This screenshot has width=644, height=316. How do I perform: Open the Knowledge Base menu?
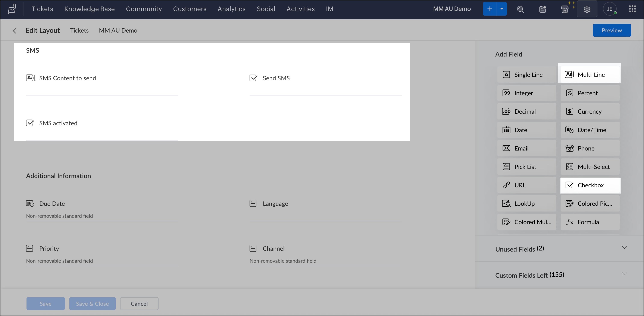coord(90,9)
